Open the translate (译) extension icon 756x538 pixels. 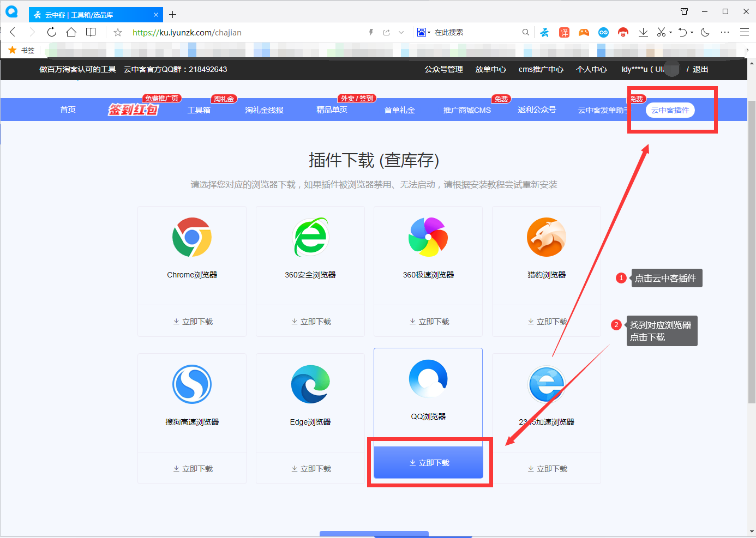tap(564, 32)
